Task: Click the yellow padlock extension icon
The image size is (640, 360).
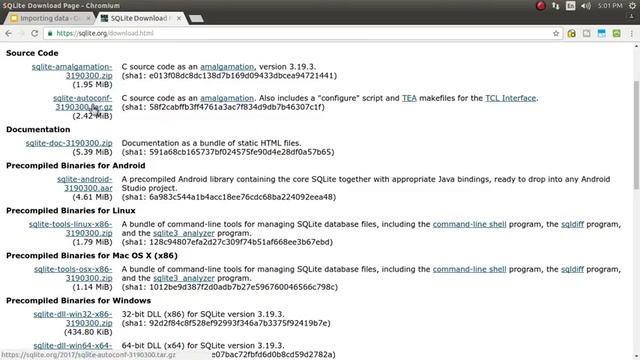Action: [x=571, y=33]
